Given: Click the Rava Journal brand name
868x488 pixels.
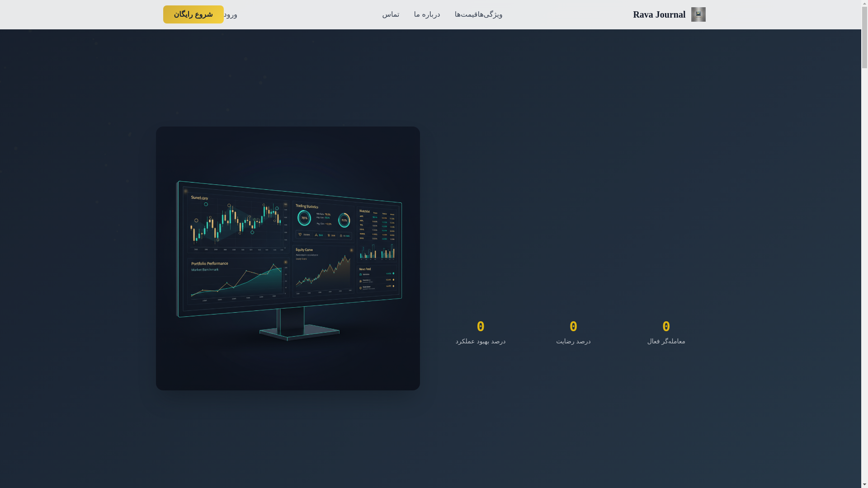Looking at the screenshot, I should click(659, 14).
